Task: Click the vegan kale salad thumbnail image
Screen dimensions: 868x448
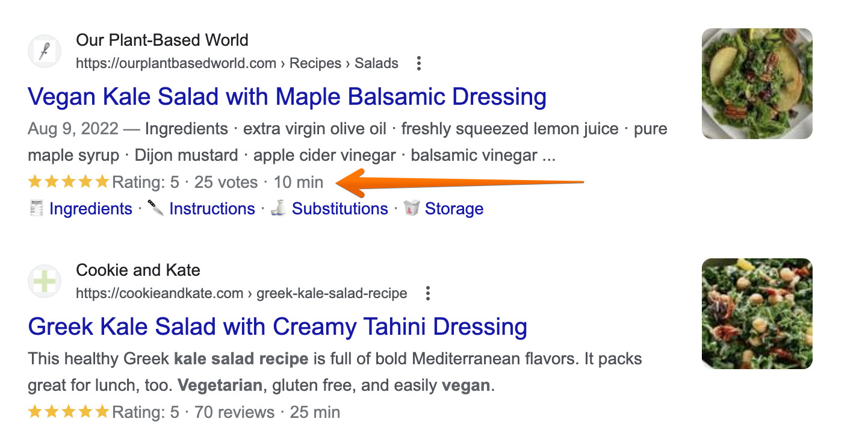Action: [x=757, y=84]
